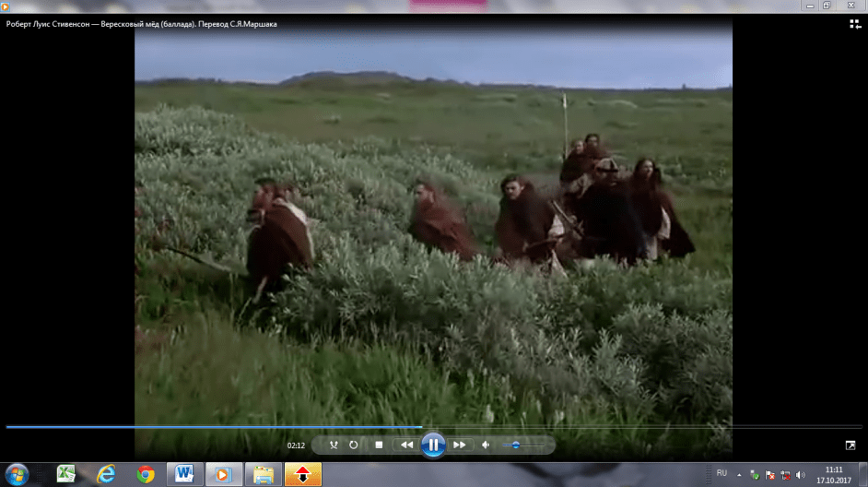The height and width of the screenshot is (487, 868).
Task: Turn repeat on
Action: pyautogui.click(x=353, y=445)
